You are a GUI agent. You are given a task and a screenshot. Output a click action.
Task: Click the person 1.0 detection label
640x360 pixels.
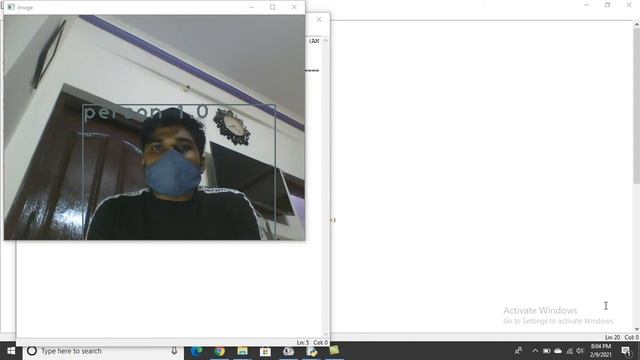pos(146,112)
